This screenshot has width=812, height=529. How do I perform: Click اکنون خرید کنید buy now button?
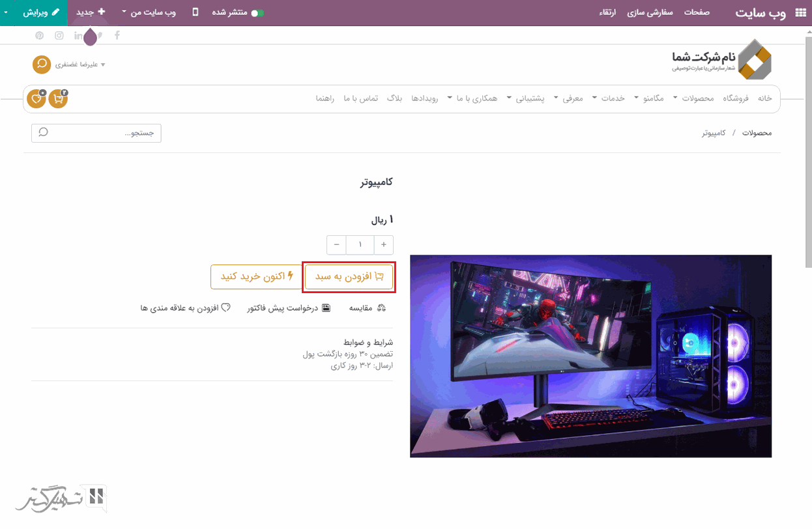pos(257,276)
